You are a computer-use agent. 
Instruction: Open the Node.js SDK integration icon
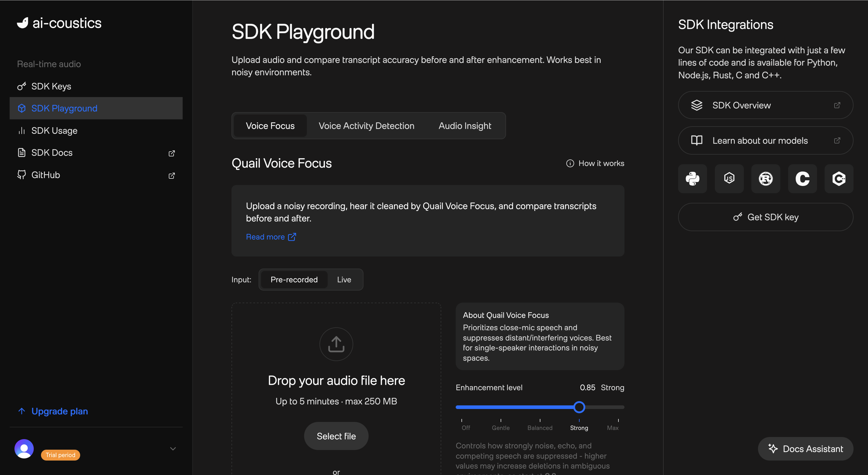(x=729, y=178)
